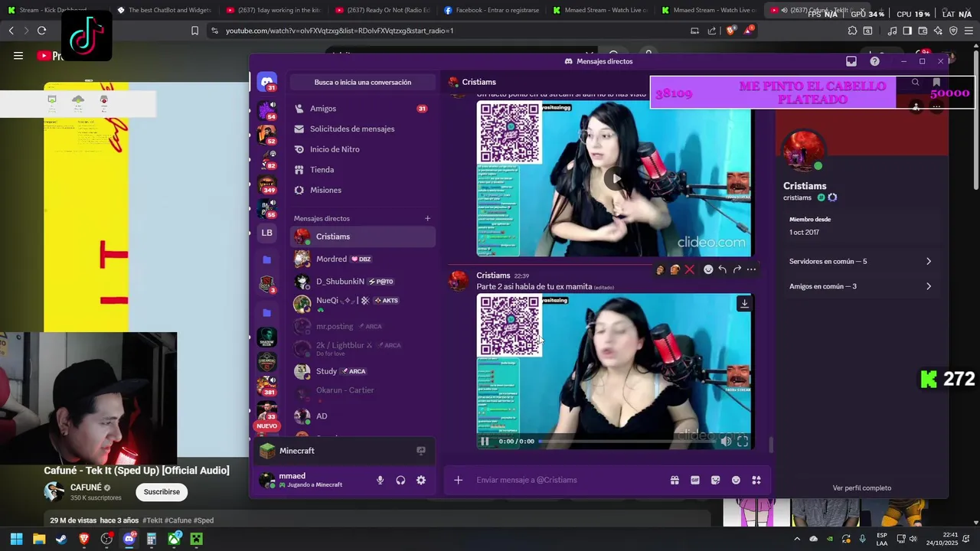Click Ver perfil completo link
980x551 pixels.
coord(862,488)
